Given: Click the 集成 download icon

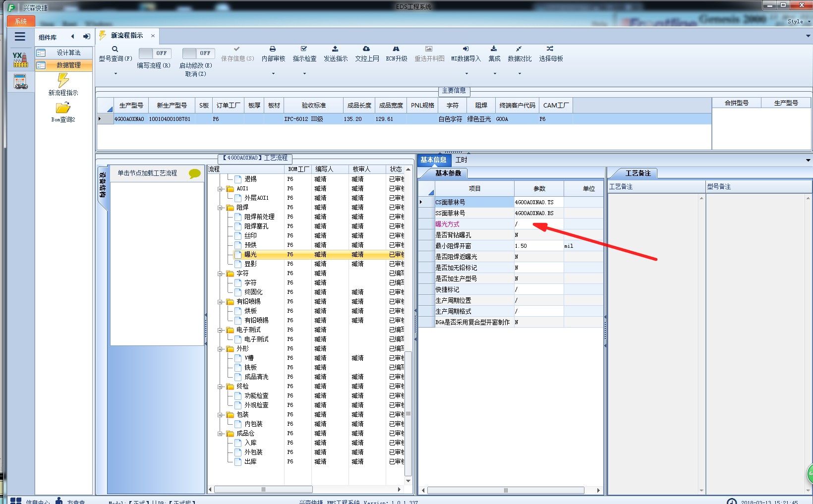Looking at the screenshot, I should (x=494, y=49).
